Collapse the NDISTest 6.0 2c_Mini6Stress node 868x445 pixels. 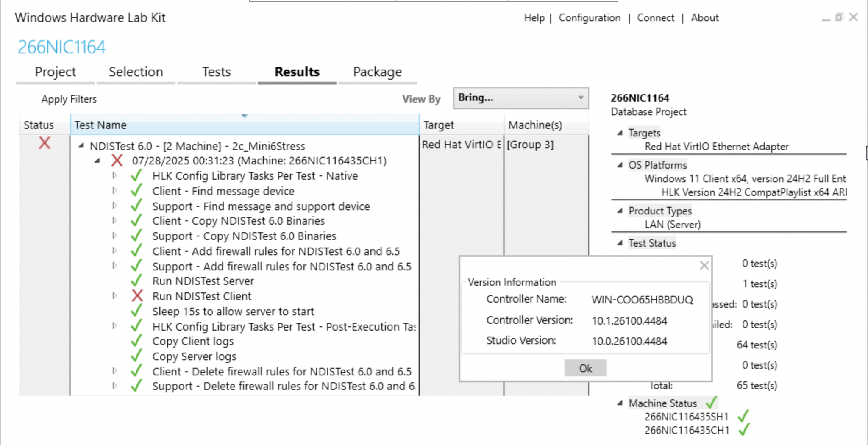tap(81, 146)
